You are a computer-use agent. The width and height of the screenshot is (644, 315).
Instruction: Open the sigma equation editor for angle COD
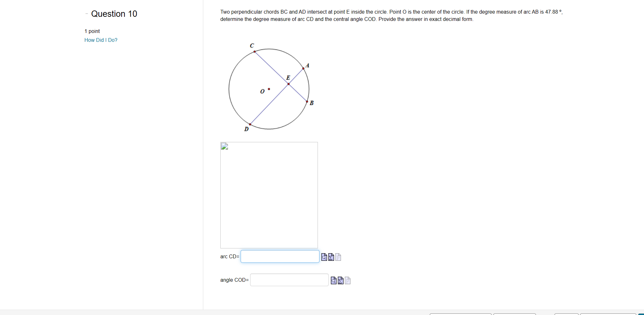pos(341,280)
